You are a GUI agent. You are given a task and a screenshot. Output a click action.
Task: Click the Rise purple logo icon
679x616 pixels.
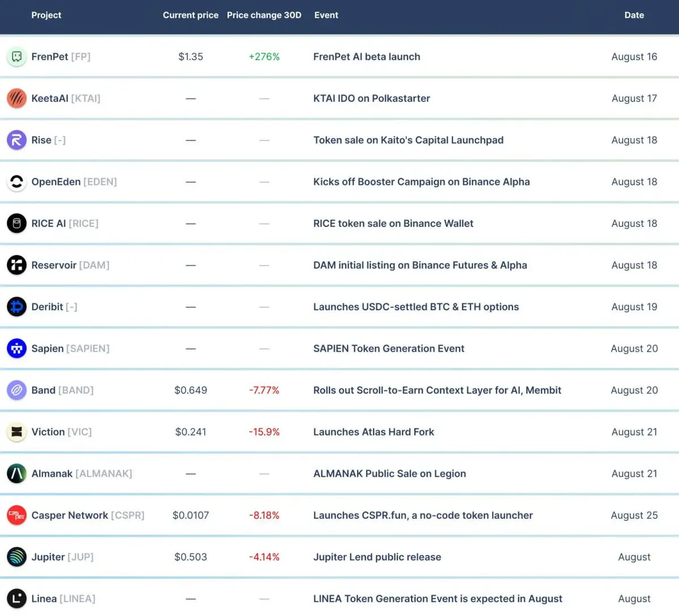pyautogui.click(x=16, y=140)
